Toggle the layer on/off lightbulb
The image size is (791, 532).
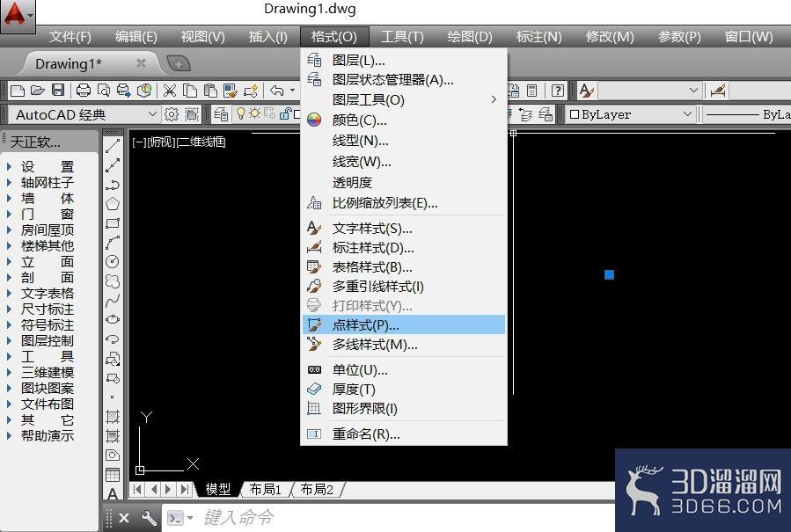coord(240,114)
